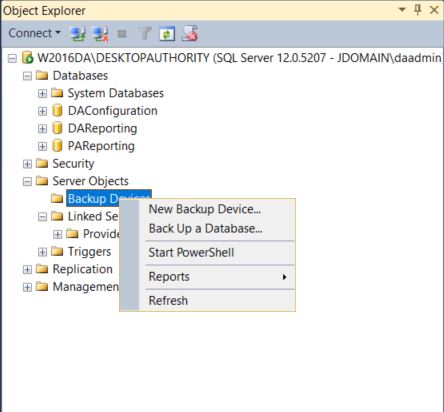
Task: Expand the Security folder
Action: point(27,164)
